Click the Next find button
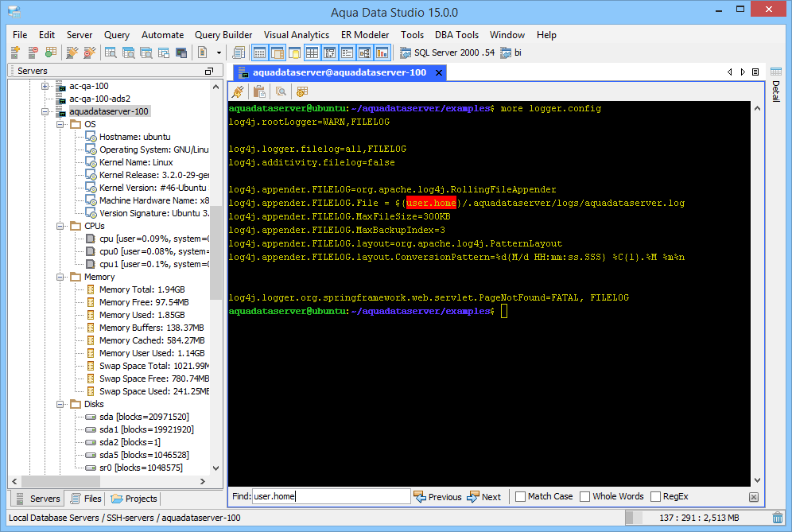The image size is (792, 532). point(484,497)
